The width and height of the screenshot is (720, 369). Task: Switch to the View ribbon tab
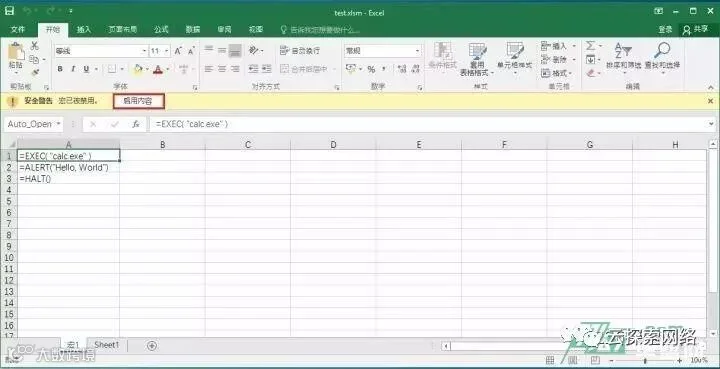[256, 29]
